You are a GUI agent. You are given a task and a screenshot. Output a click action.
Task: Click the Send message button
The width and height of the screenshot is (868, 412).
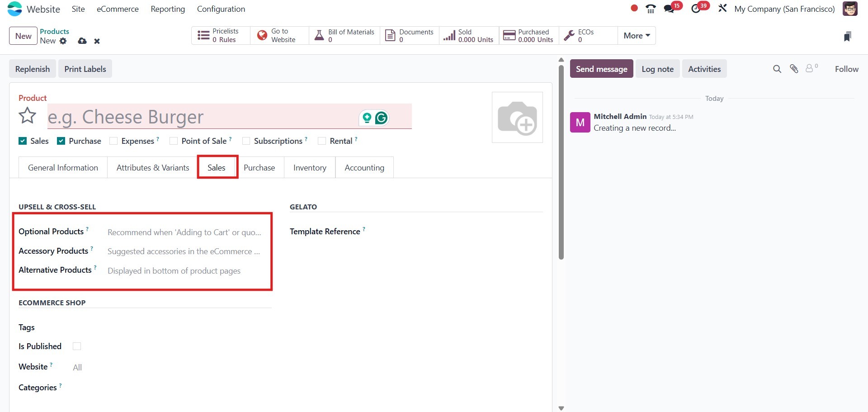point(601,69)
